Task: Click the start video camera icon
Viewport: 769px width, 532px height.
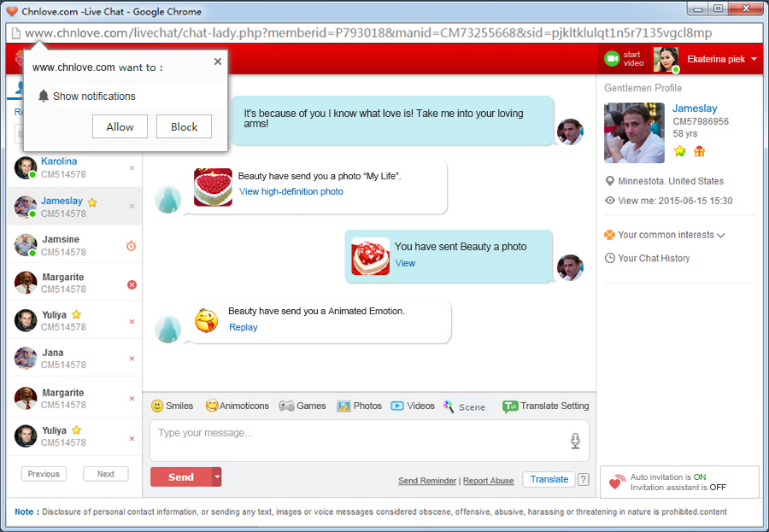Action: [612, 59]
